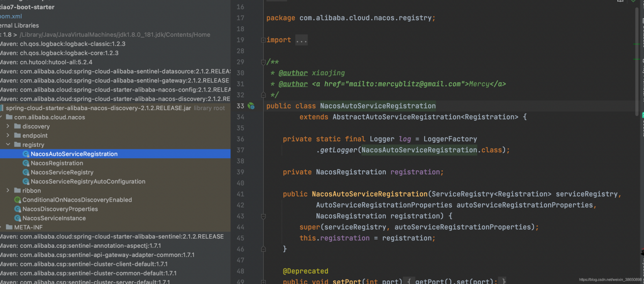
Task: Expand the discovery package node
Action: [8, 126]
